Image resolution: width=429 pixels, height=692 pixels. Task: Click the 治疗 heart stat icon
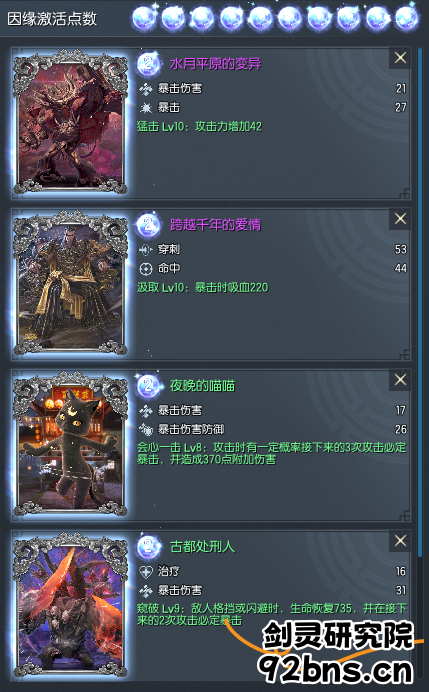[x=146, y=572]
